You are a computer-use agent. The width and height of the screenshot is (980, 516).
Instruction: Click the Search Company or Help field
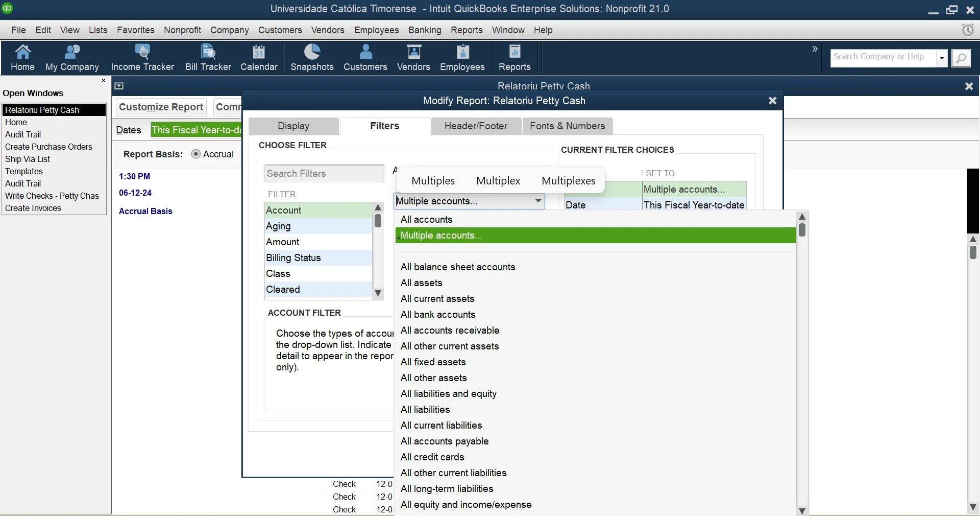click(x=884, y=57)
